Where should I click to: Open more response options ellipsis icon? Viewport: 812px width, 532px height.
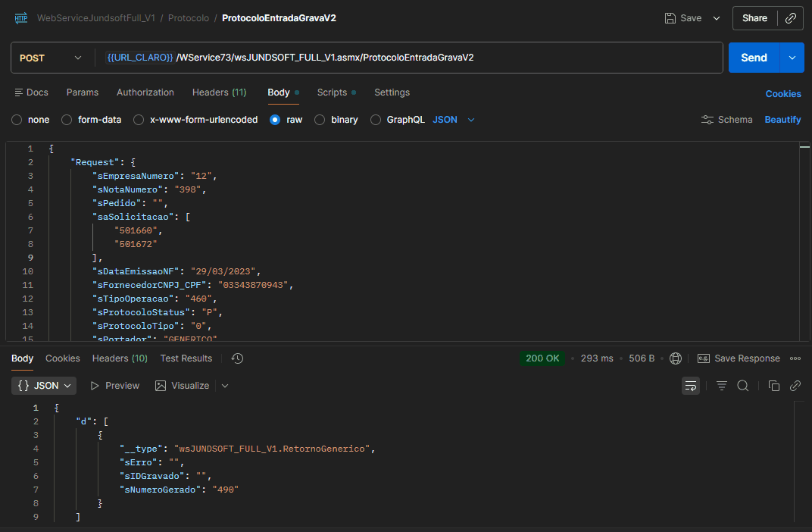point(795,358)
